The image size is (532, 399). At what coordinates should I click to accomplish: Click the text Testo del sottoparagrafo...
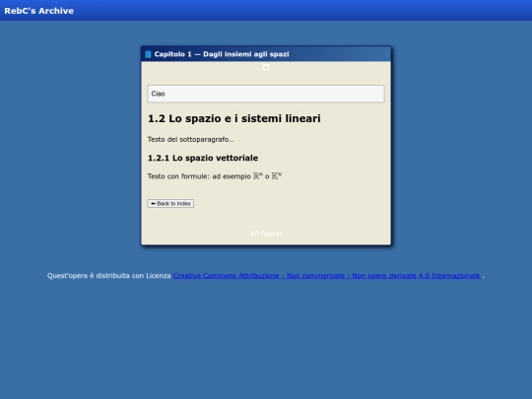190,140
